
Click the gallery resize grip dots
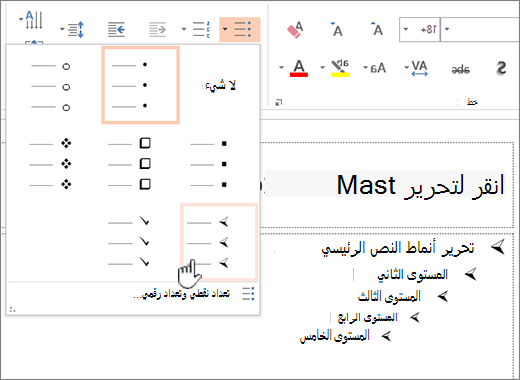[x=13, y=310]
